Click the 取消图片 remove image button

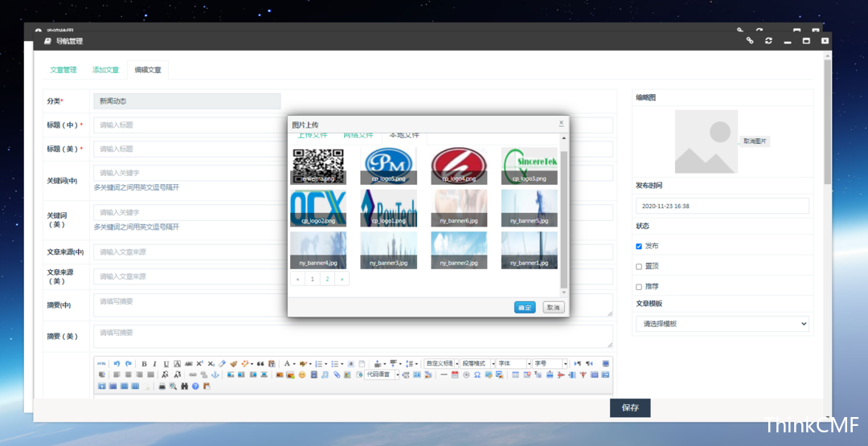click(x=755, y=141)
